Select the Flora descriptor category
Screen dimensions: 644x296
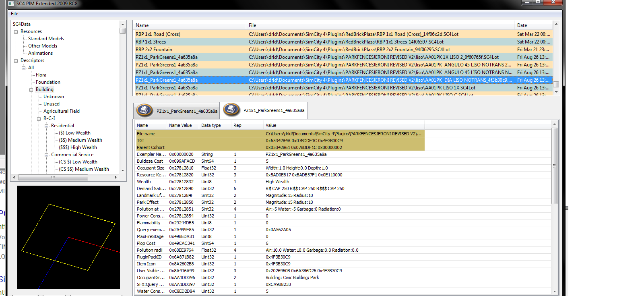[x=41, y=75]
